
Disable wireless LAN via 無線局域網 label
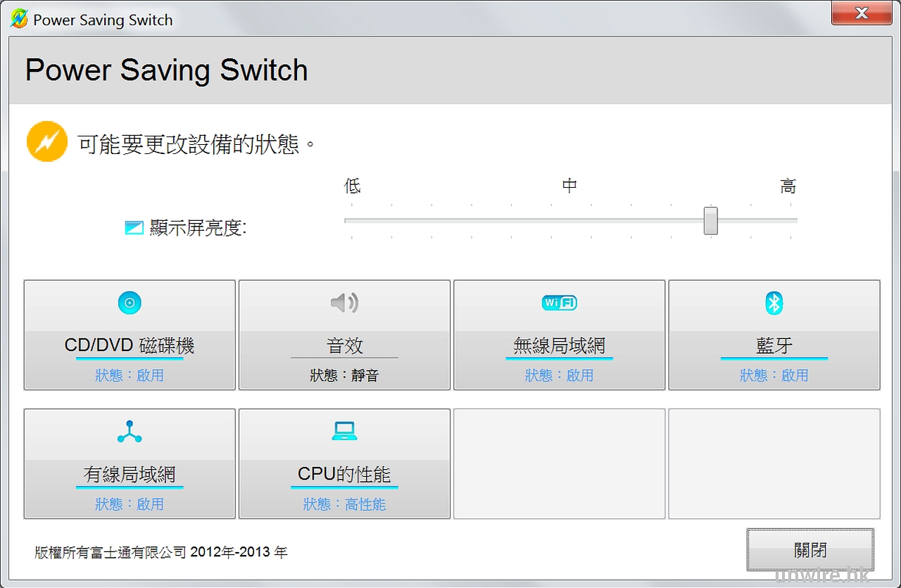tap(559, 346)
